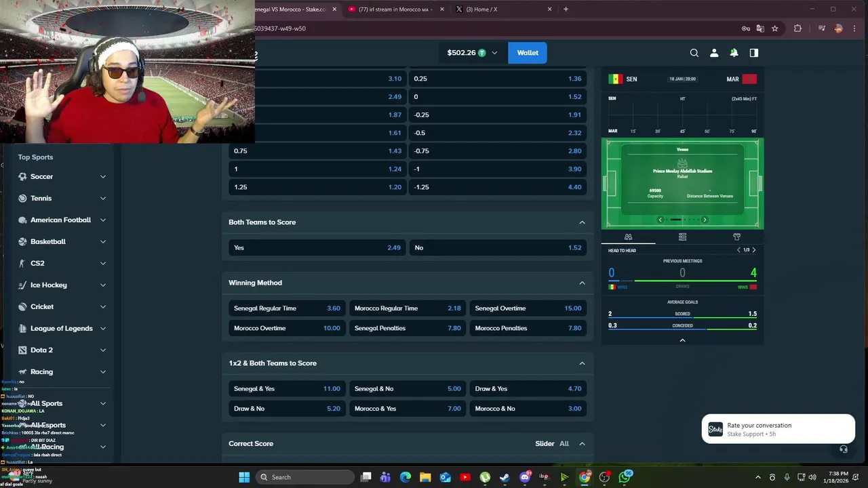Click the Windows taskbar Search box
868x488 pixels.
(306, 477)
